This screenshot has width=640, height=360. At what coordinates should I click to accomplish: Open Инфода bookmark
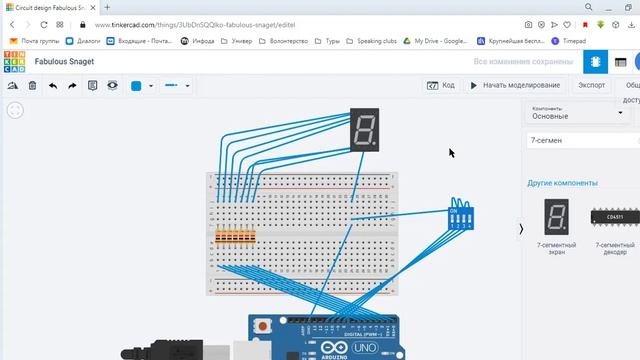coord(198,41)
